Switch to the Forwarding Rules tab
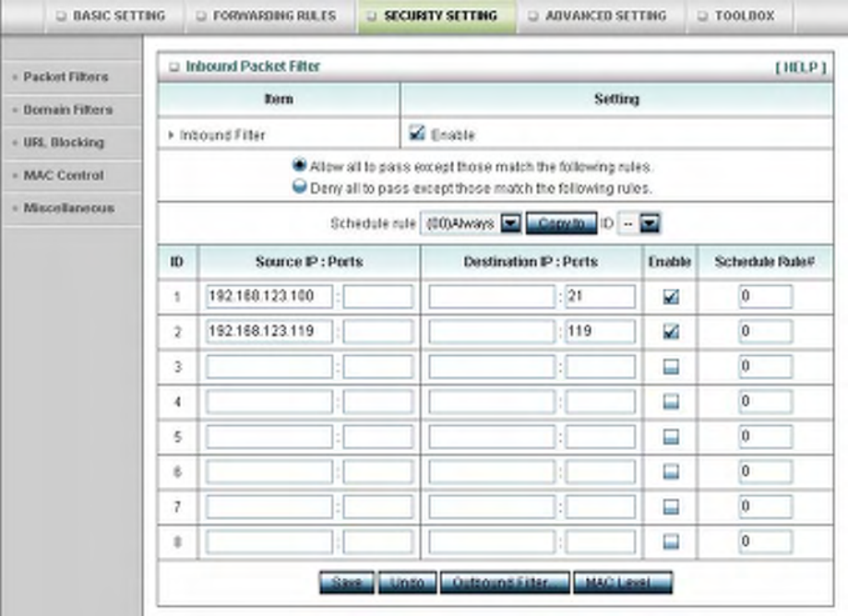Screen dimensions: 848x616 (269, 16)
